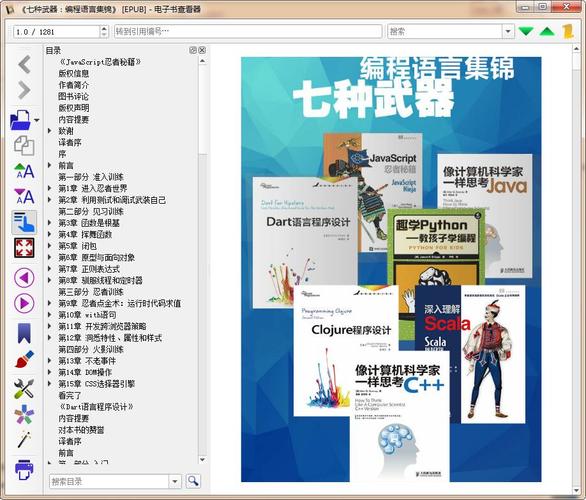Toggle full screen mode with red arrows icon
This screenshot has width=586, height=500.
pos(24,248)
